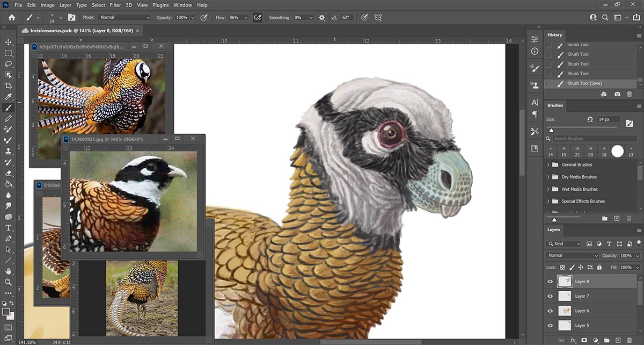
Task: Create new group folder icon in Layers
Action: tap(606, 340)
